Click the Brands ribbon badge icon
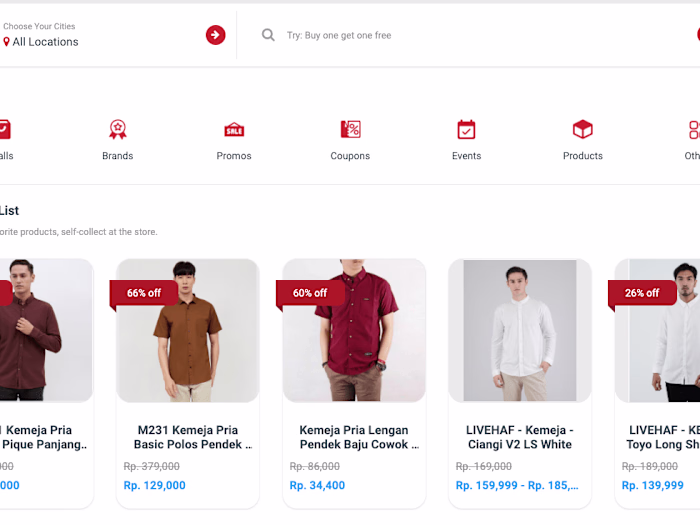700x525 pixels. [118, 129]
